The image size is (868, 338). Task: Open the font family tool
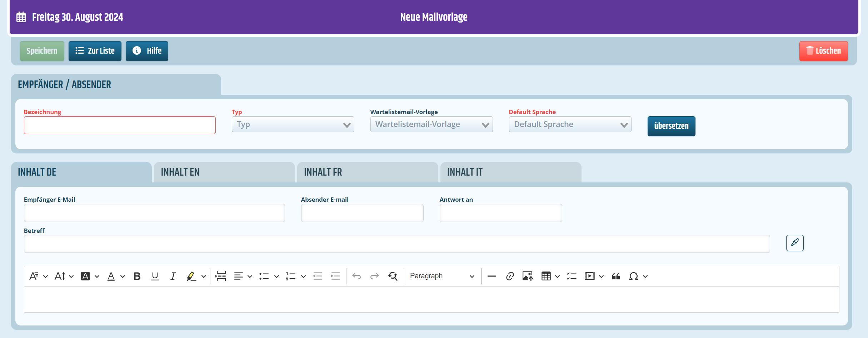tap(34, 276)
